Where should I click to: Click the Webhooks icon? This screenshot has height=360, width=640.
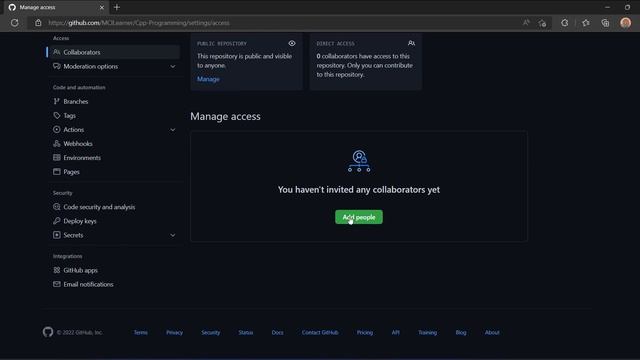(57, 143)
